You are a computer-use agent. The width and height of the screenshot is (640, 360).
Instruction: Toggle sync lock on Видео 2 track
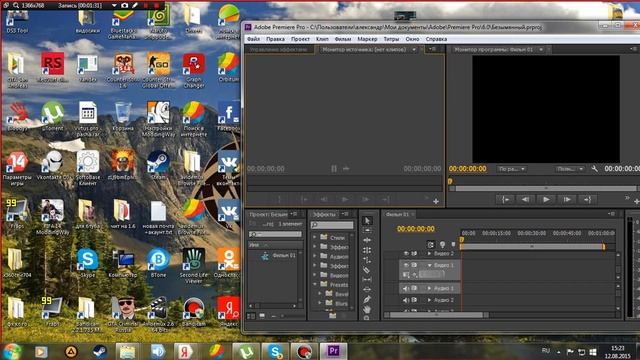point(414,254)
